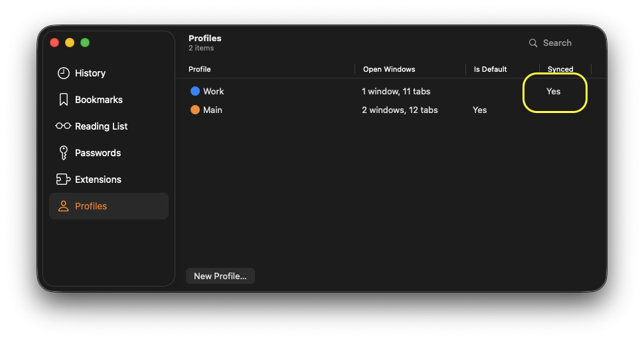Screen dimensions: 644x341
Task: Click the blue Work profile color dot
Action: 195,92
